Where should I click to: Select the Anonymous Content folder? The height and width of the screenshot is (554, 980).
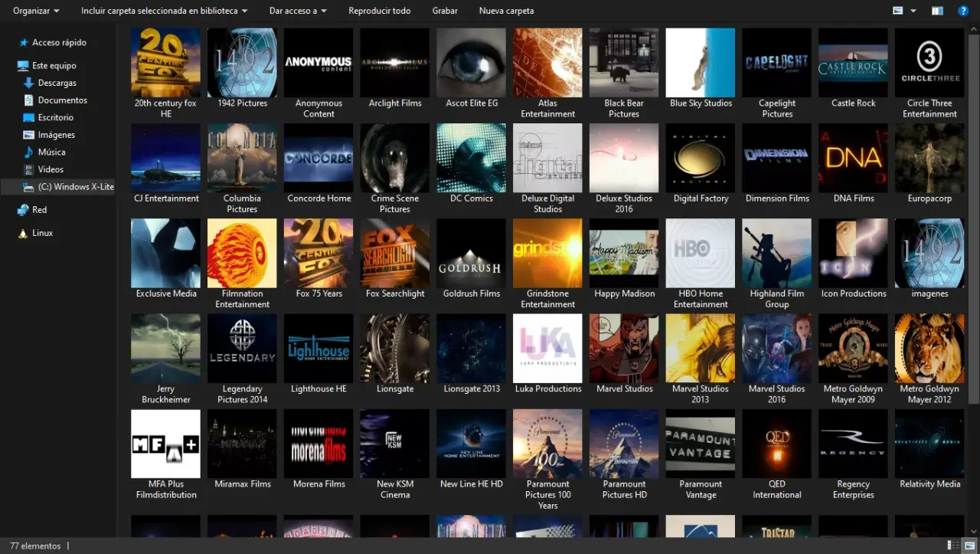click(x=318, y=74)
